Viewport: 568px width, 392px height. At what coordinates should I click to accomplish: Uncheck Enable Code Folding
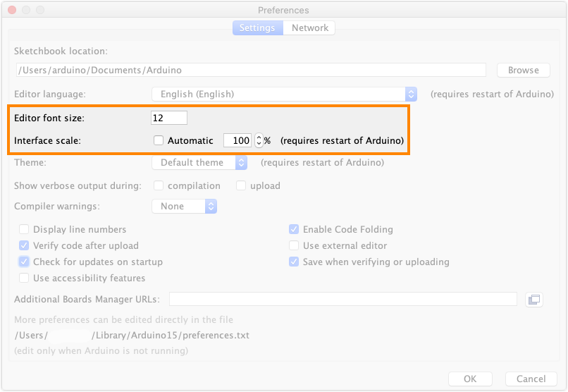[294, 229]
